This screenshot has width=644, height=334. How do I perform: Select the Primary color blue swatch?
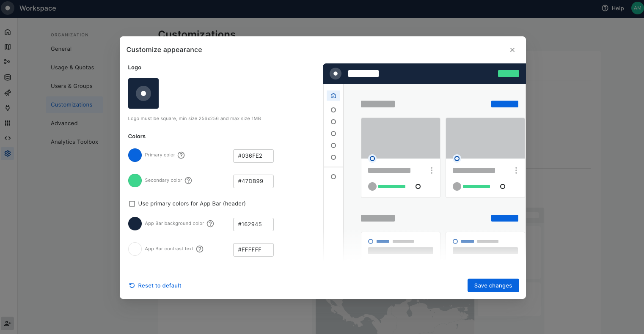pos(135,155)
